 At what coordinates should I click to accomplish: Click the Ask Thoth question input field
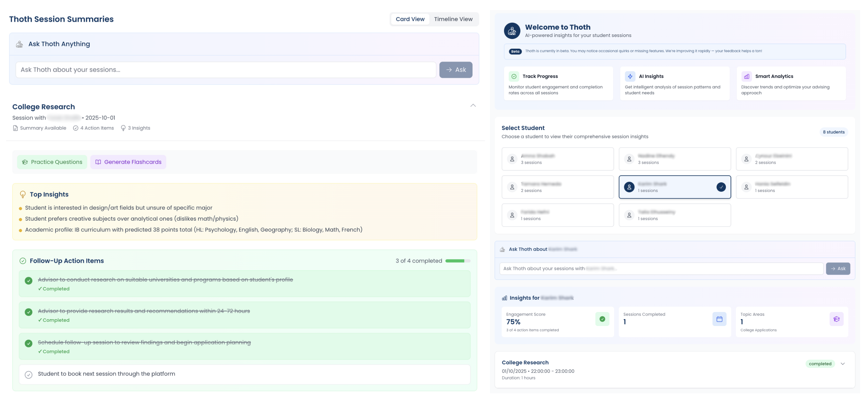point(226,70)
